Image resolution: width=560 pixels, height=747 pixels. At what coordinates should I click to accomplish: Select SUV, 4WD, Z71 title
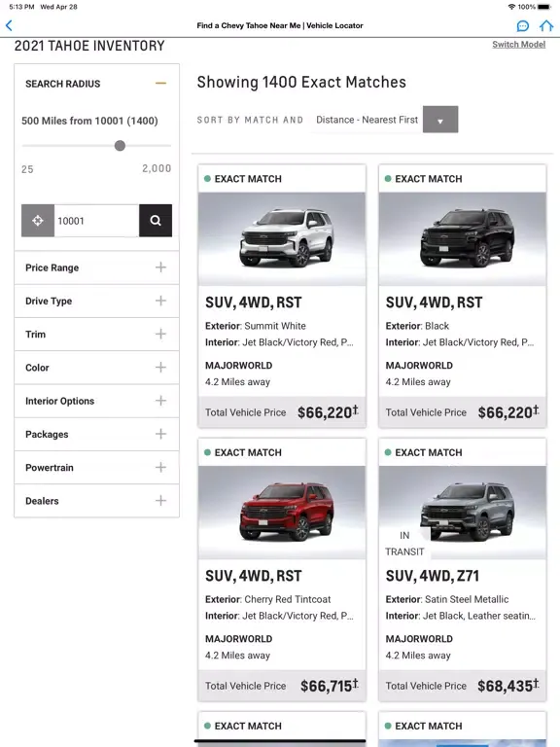[433, 576]
